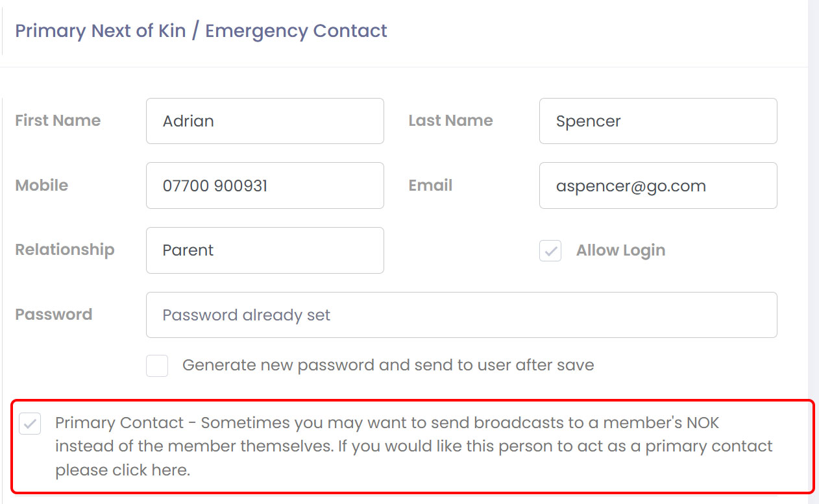
Task: Select the Relationship field showing Parent
Action: (265, 250)
